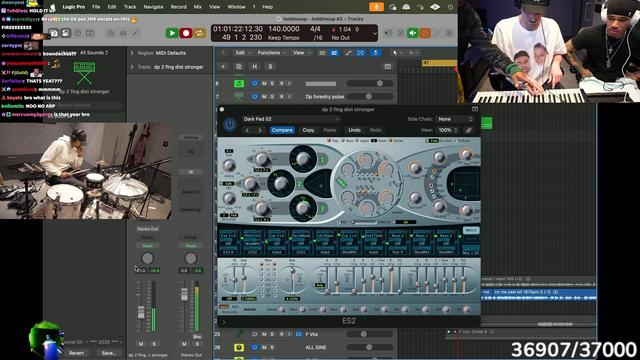Open the Apple menu
Image resolution: width=640 pixels, height=360 pixels.
coord(53,7)
